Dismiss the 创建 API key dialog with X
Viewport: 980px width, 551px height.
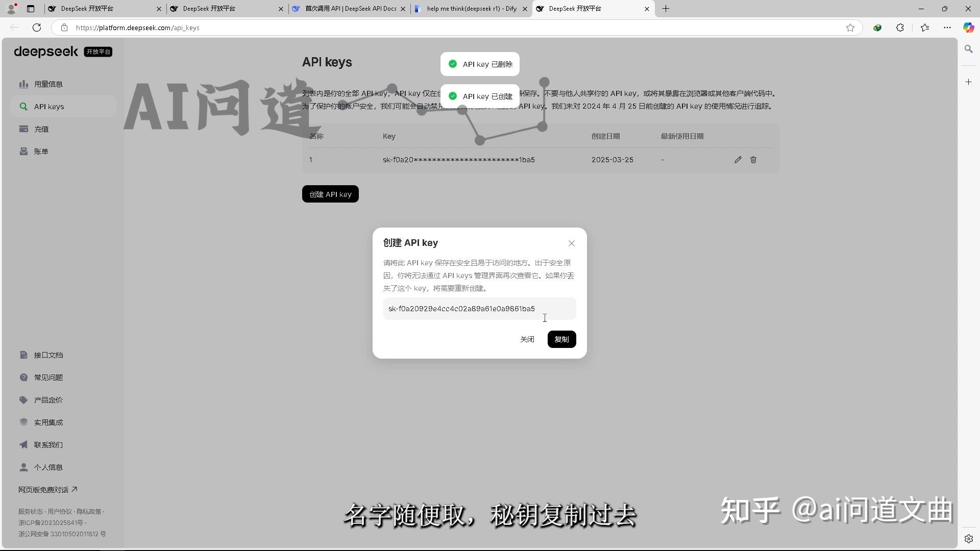(x=571, y=243)
